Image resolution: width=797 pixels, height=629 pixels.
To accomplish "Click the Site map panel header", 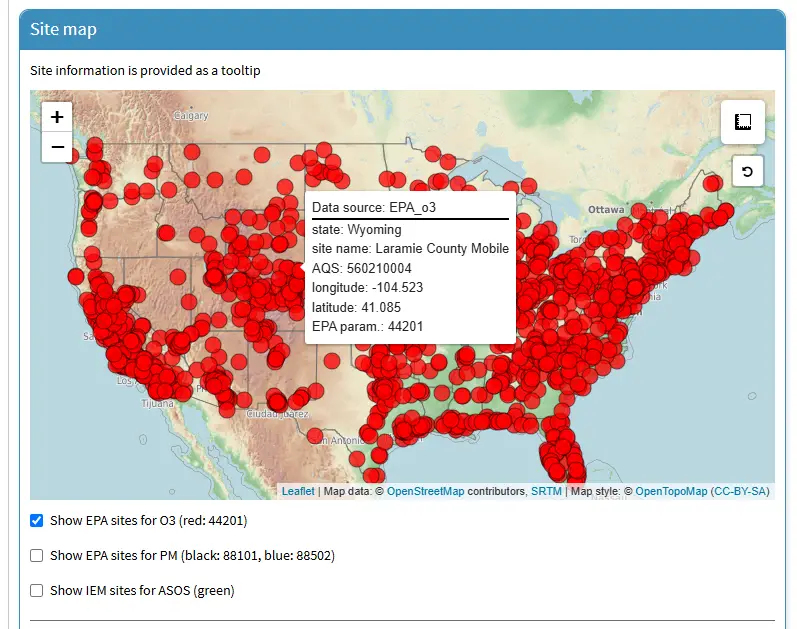I will (x=402, y=29).
